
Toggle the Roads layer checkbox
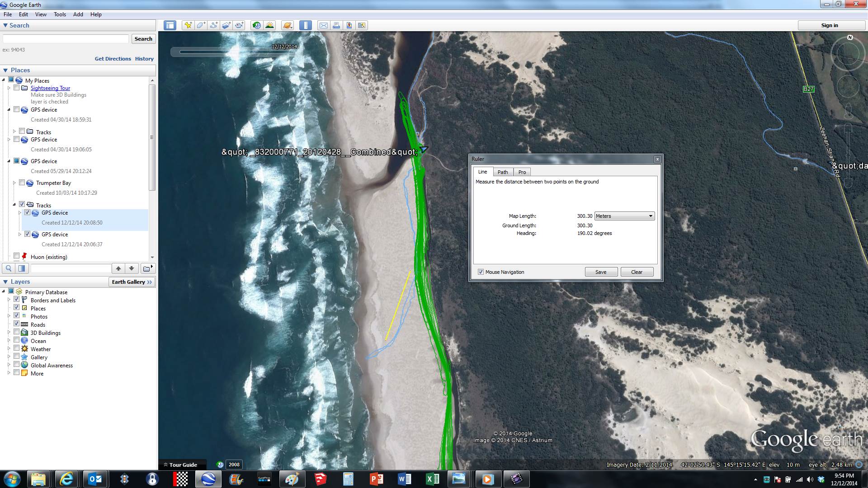[17, 324]
